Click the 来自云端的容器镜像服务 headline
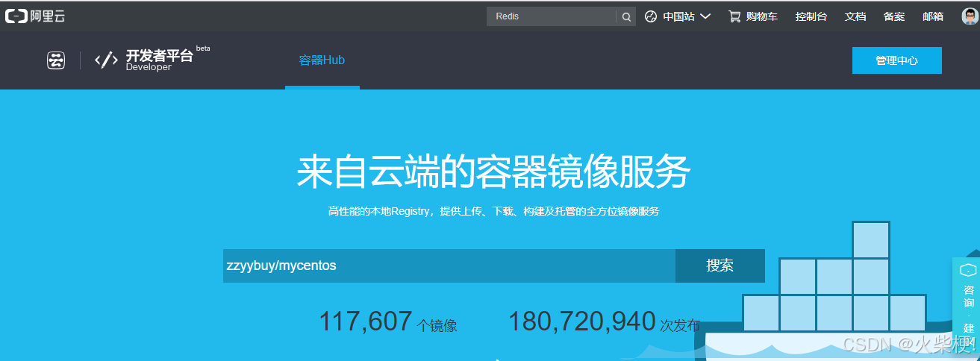The width and height of the screenshot is (980, 361). (493, 173)
